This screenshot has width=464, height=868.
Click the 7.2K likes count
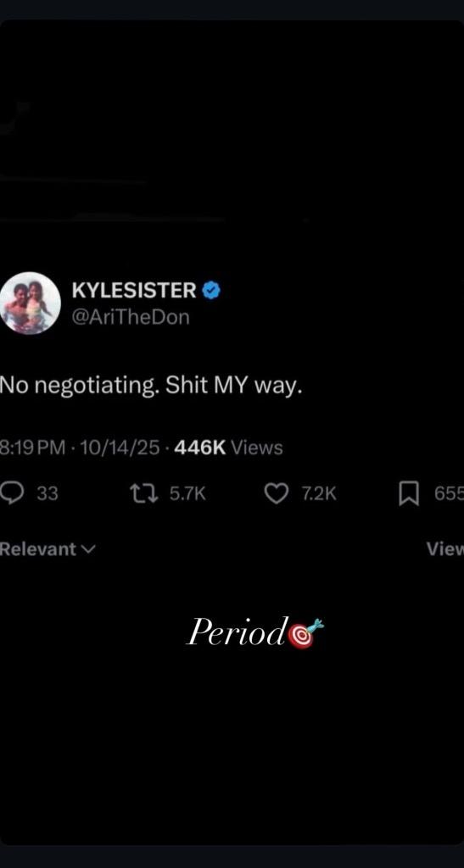[319, 493]
